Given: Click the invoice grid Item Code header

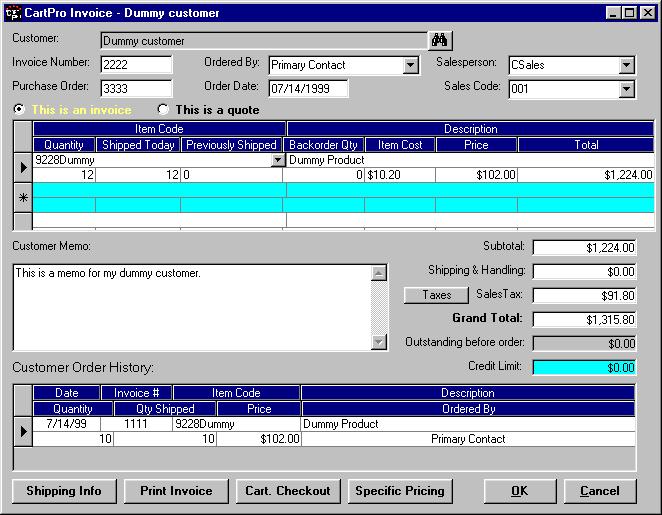Looking at the screenshot, I should pos(159,129).
